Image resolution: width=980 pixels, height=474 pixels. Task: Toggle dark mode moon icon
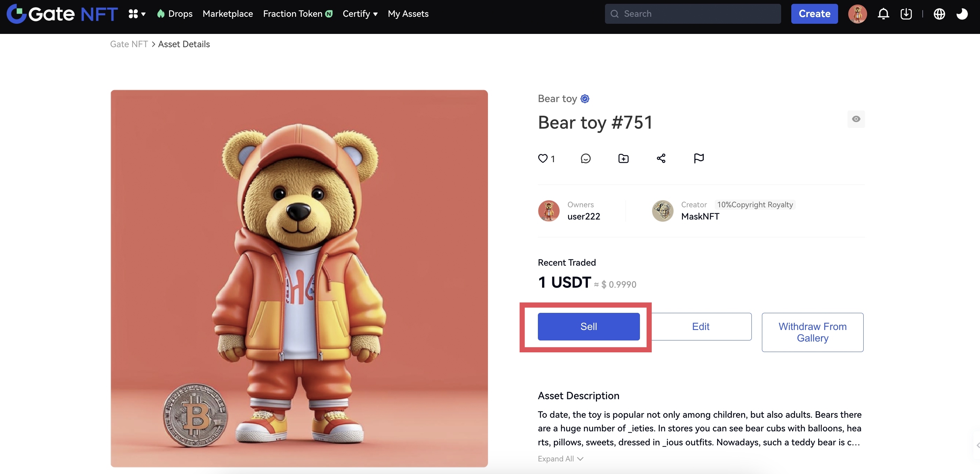point(962,14)
